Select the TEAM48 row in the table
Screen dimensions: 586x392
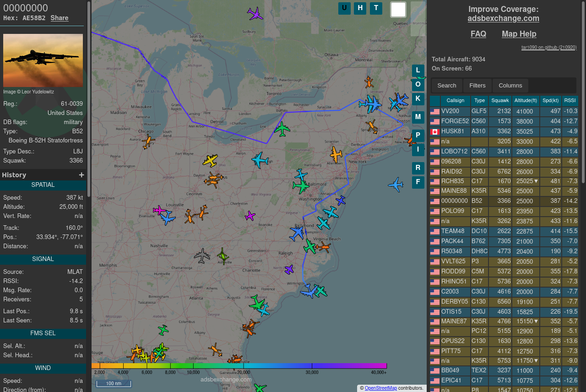pyautogui.click(x=504, y=232)
